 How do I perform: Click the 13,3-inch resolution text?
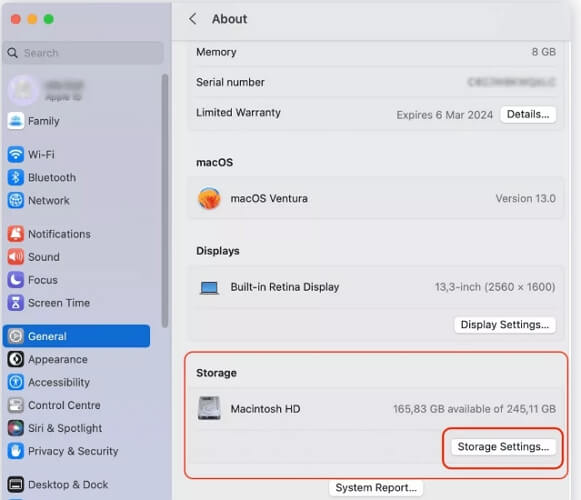[495, 287]
